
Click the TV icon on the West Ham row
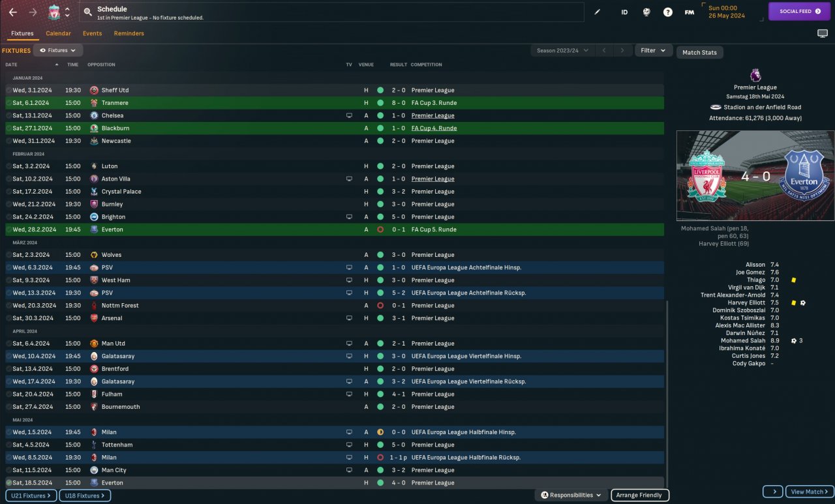349,280
